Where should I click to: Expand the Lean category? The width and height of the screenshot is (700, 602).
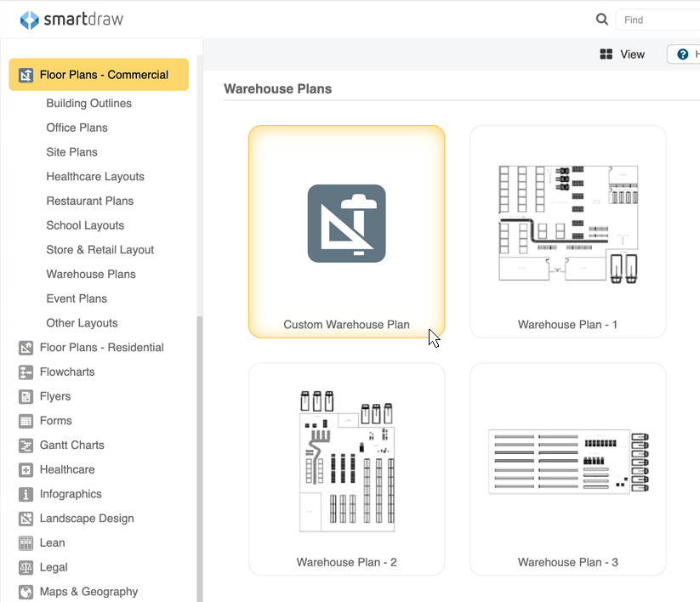tap(52, 542)
